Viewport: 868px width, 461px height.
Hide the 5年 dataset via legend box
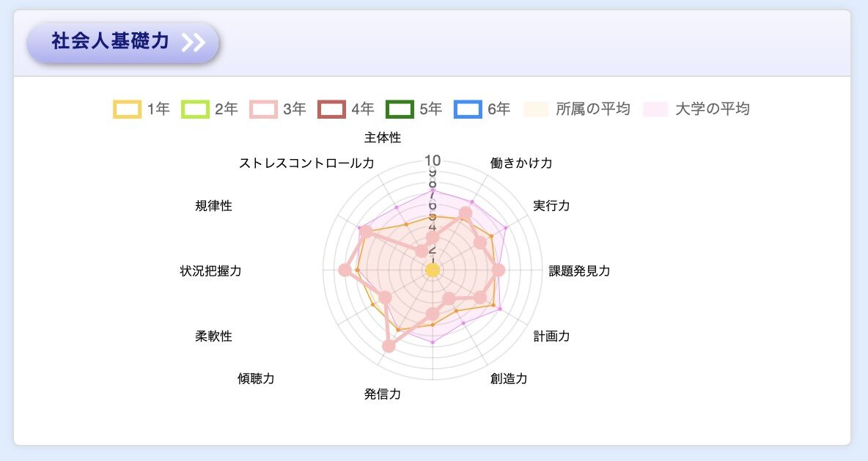coord(400,109)
